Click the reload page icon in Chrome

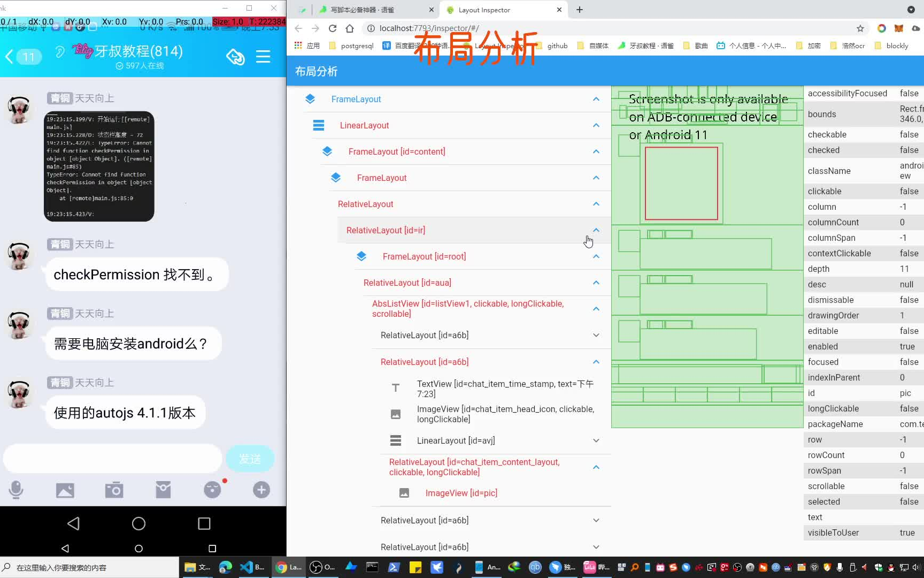pyautogui.click(x=333, y=28)
